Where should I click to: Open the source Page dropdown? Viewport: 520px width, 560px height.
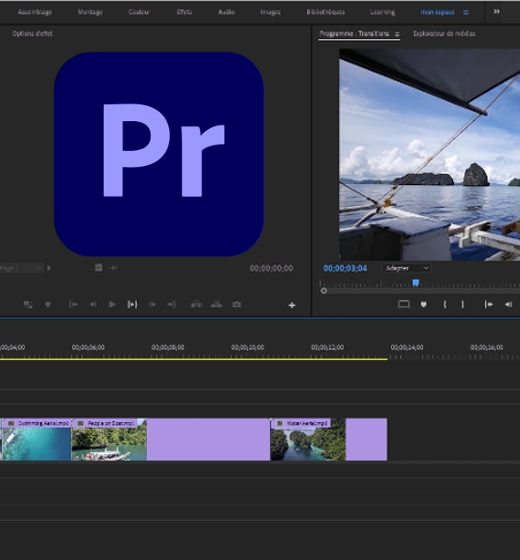pyautogui.click(x=21, y=268)
